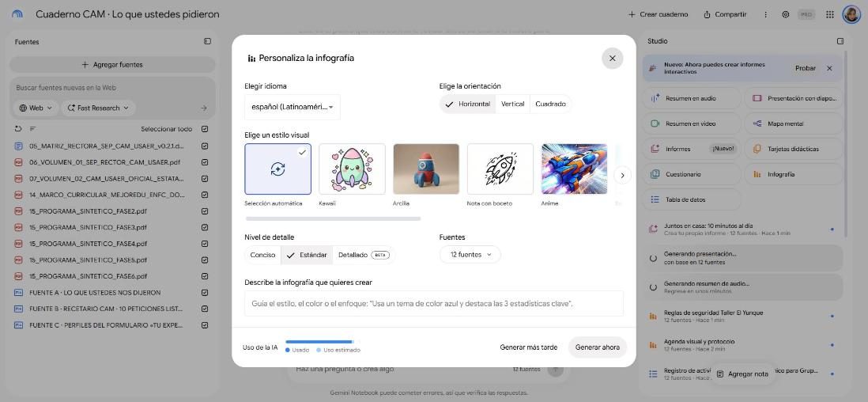Create Presentación con diapositivas in Studio
868x402 pixels.
pyautogui.click(x=793, y=98)
